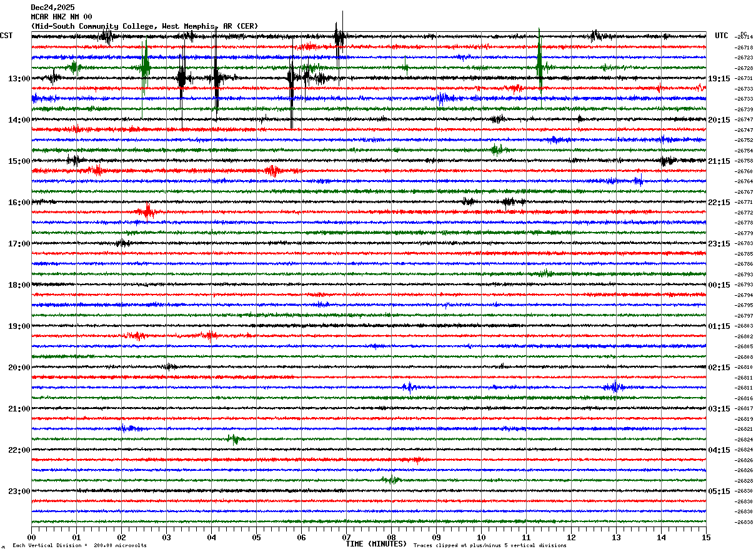This screenshot has width=756, height=554.
Task: Select the 13:00 CST time label
Action: point(19,79)
